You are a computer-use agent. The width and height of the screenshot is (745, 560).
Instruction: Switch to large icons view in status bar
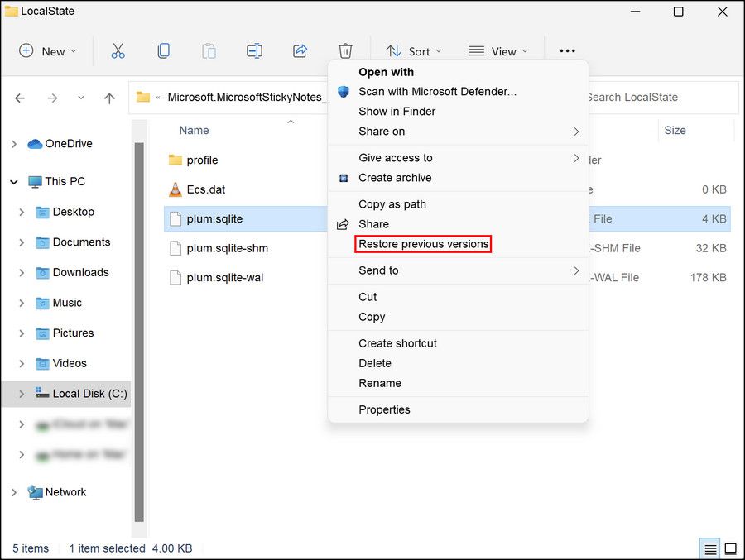(x=730, y=549)
